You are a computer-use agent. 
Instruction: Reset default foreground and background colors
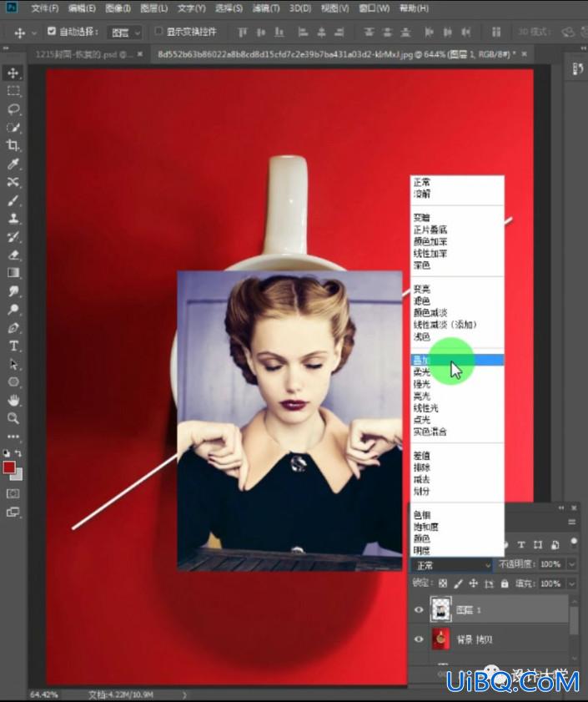click(x=7, y=453)
